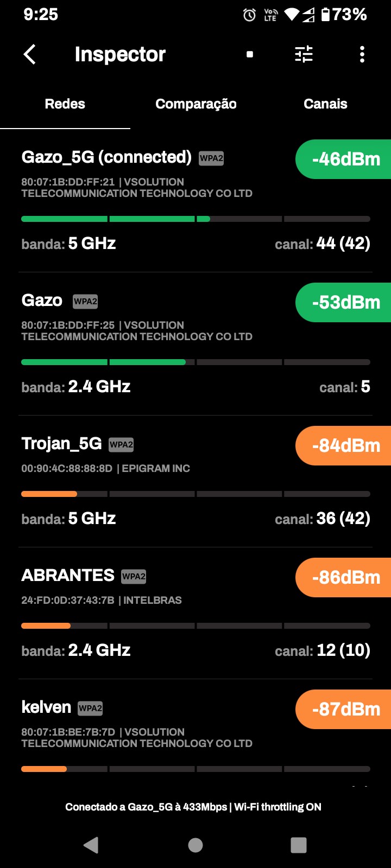Click the Gazo network signal strength bar
The width and height of the screenshot is (391, 868).
(x=195, y=362)
